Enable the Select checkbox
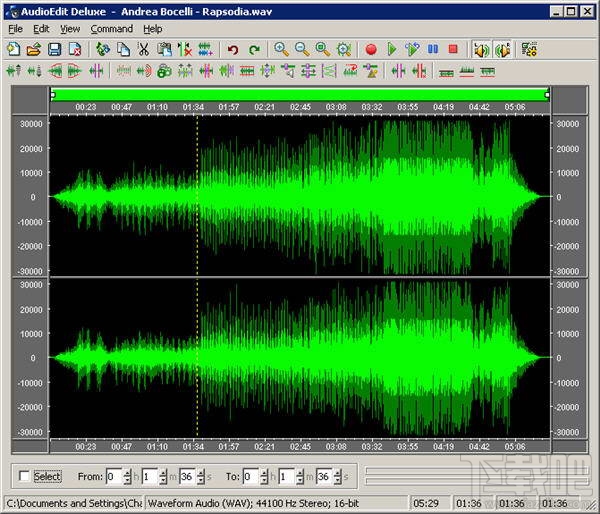The width and height of the screenshot is (600, 514). click(25, 477)
